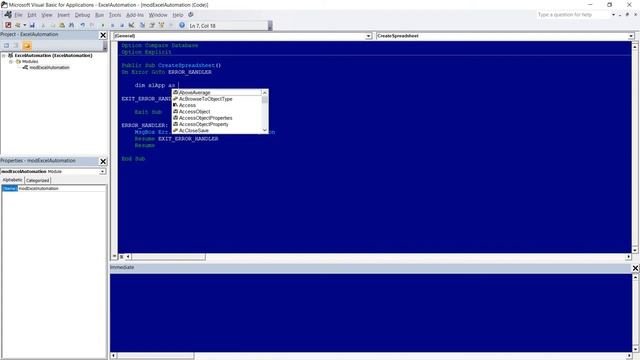The height and width of the screenshot is (360, 640).
Task: Open Object Browser via toolbar icon
Action: (x=162, y=25)
